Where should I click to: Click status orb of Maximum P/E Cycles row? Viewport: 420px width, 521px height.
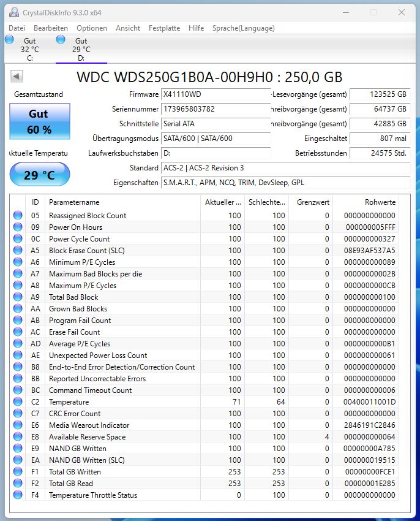point(18,285)
